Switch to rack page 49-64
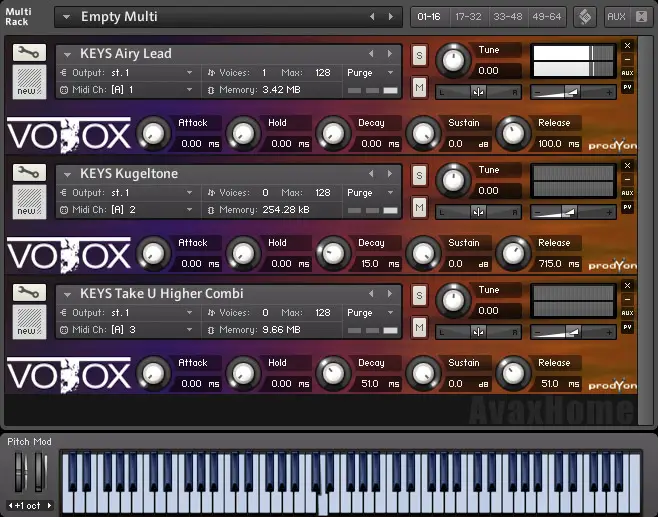Screen dimensions: 658x517 click(547, 17)
